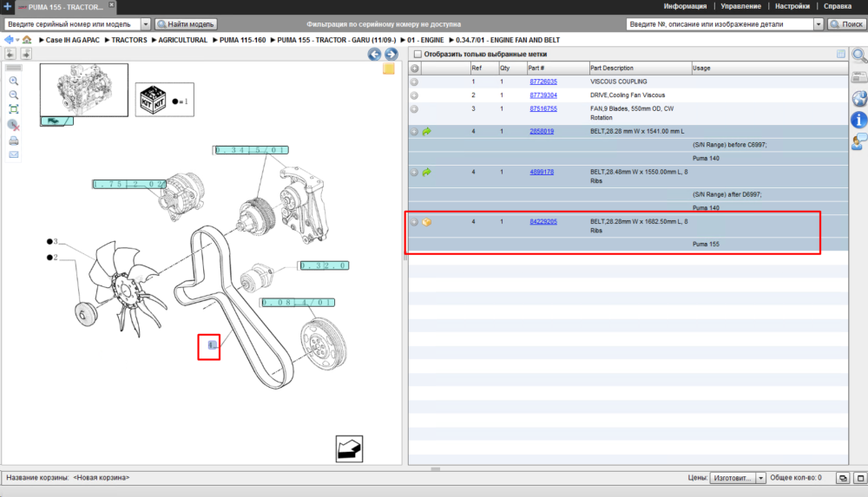Open part number link 87726035
The height and width of the screenshot is (497, 868).
click(543, 82)
